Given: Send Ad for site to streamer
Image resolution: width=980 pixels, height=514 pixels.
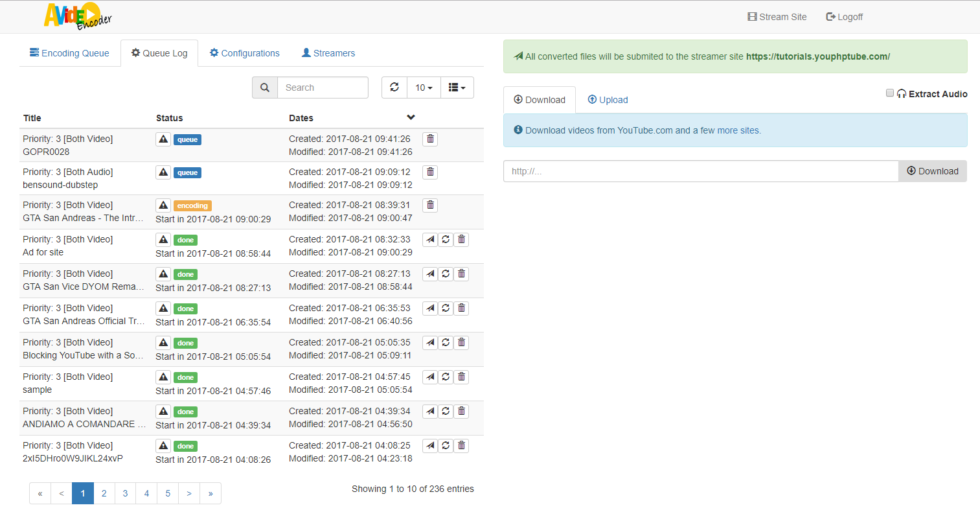Looking at the screenshot, I should coord(430,239).
